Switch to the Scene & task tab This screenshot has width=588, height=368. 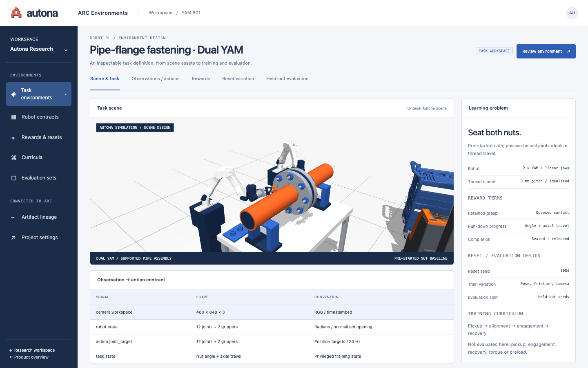[x=105, y=79]
